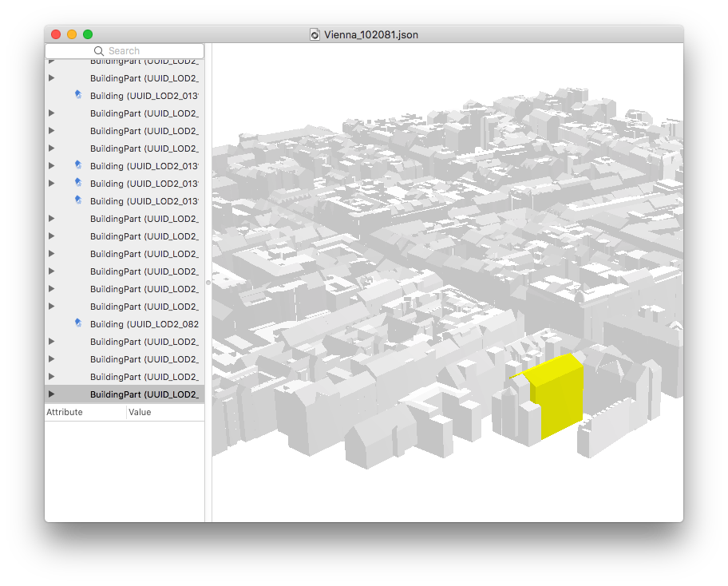This screenshot has height=586, width=728.
Task: Expand the BuildingPart directly above Building UUID_LOD2_082
Action: [x=52, y=307]
